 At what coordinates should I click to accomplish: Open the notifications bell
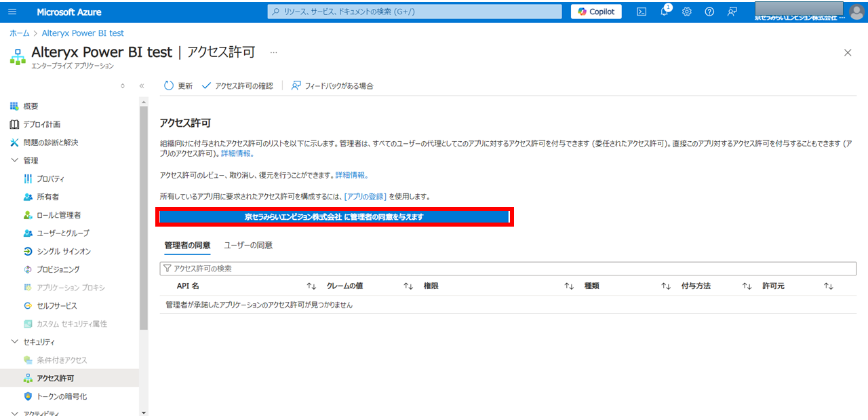[665, 12]
